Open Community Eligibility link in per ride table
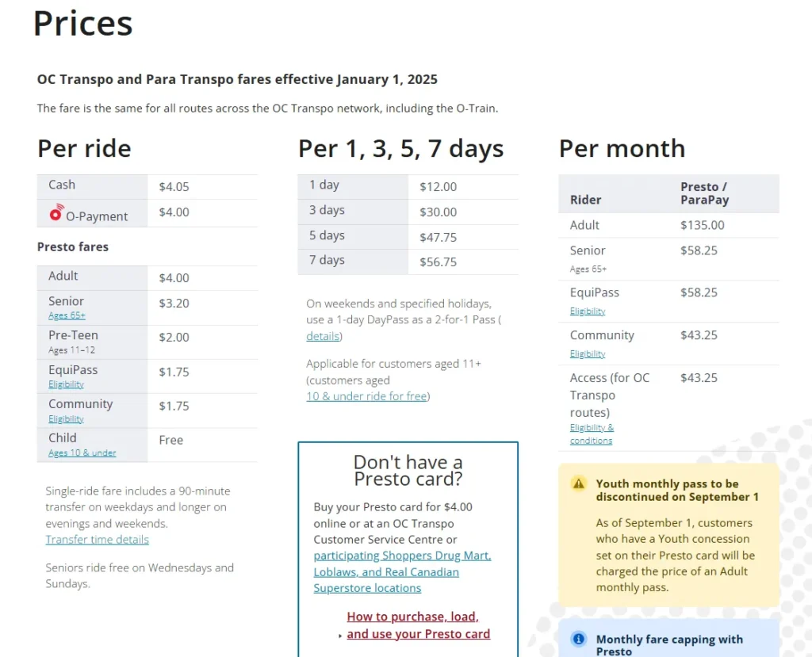The image size is (812, 657). tap(66, 418)
